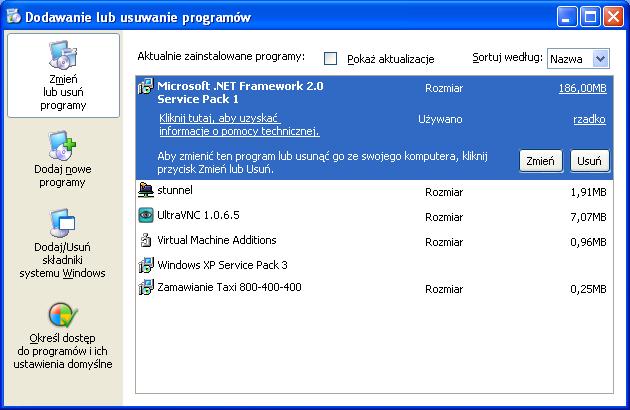
Task: Click Dodaj/Usuń składniki systemu Windows label
Action: [62, 260]
